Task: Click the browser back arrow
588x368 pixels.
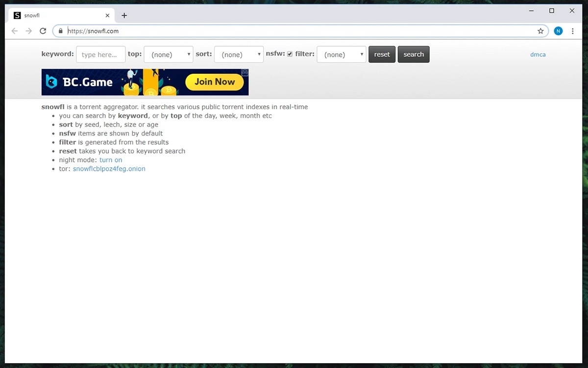Action: (15, 31)
